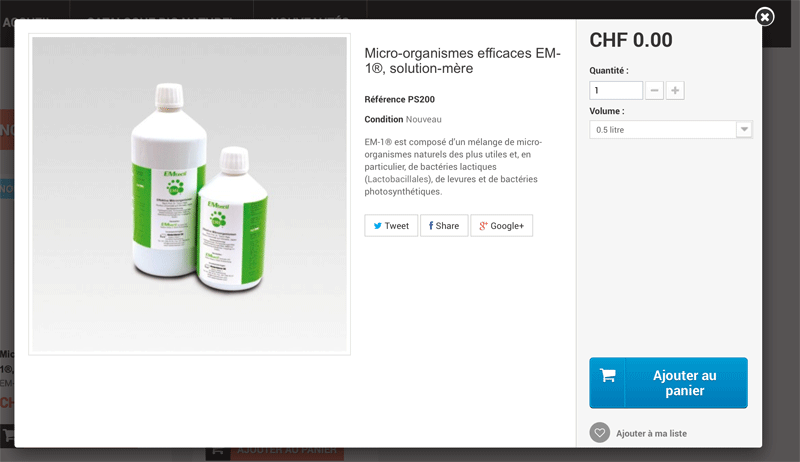Click the heart wishlist icon
Viewport: 800px width, 462px height.
pyautogui.click(x=599, y=433)
